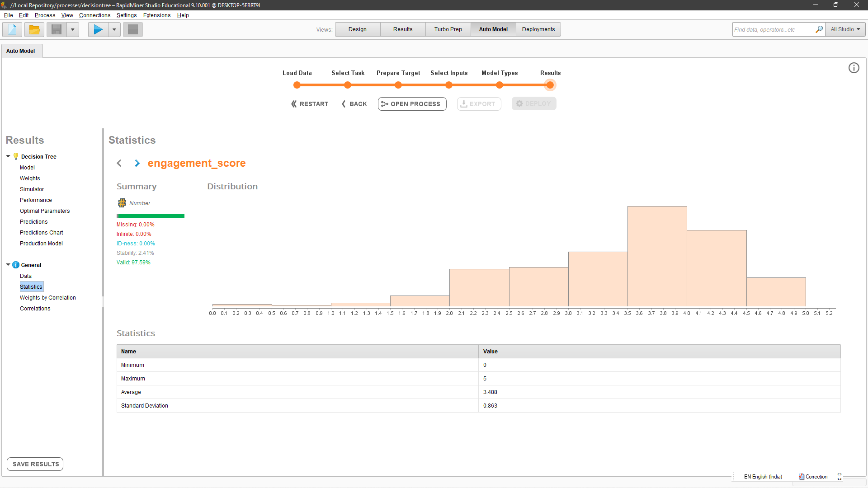This screenshot has height=488, width=868.
Task: Click the green Valid percentage bar
Action: [x=150, y=216]
